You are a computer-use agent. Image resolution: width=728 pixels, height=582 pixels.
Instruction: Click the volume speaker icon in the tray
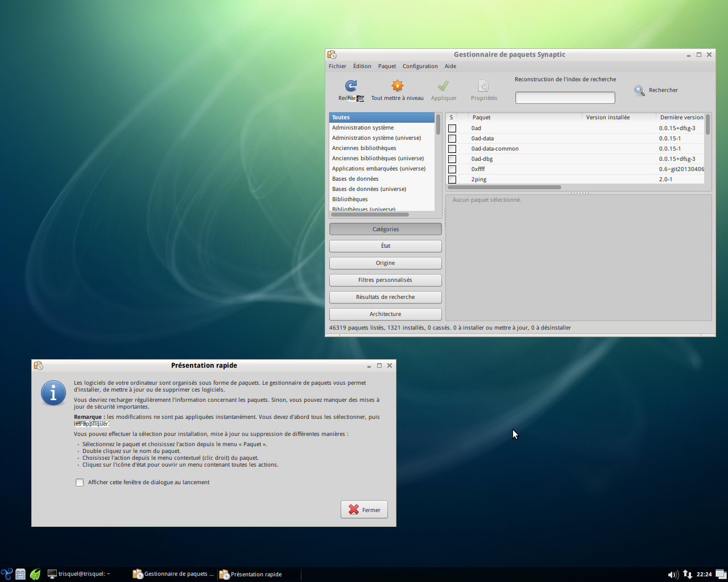click(x=673, y=575)
